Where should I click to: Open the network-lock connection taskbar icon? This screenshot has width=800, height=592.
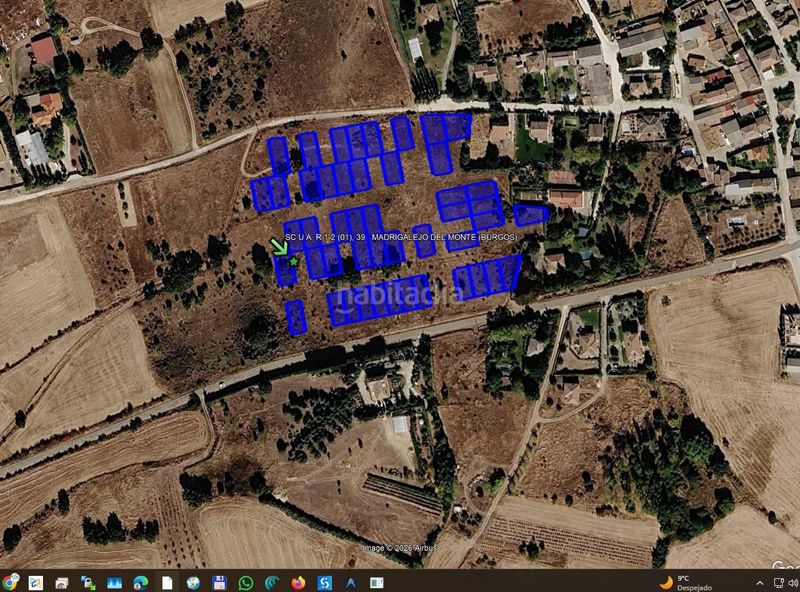[x=88, y=583]
